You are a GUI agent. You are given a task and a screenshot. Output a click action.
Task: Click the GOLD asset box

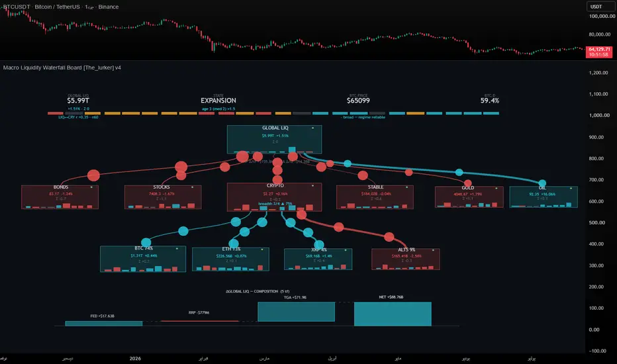[x=469, y=197]
